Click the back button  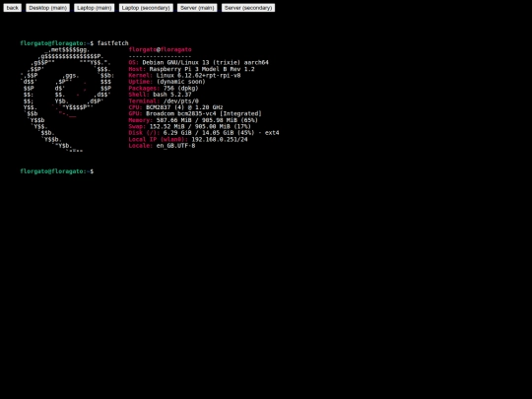point(13,8)
